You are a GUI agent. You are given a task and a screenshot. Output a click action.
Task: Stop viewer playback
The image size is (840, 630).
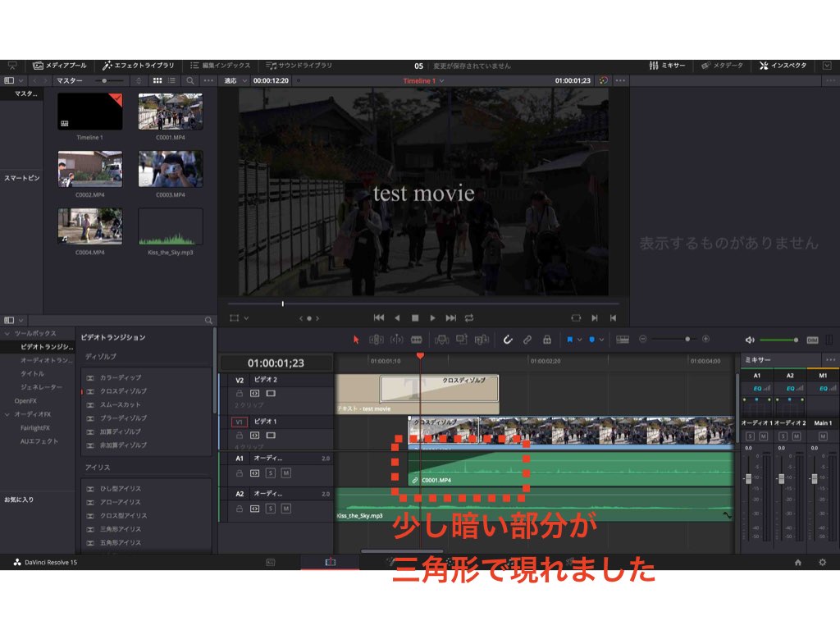(x=415, y=317)
